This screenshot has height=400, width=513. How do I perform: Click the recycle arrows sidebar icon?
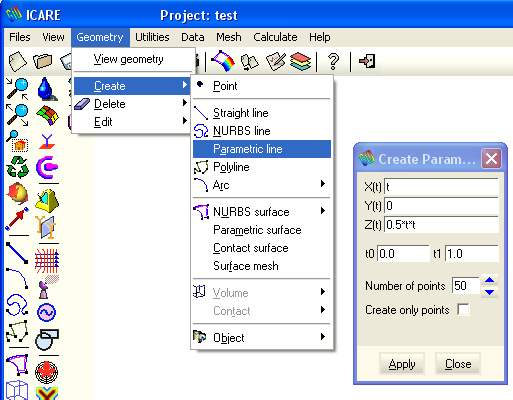tap(18, 167)
